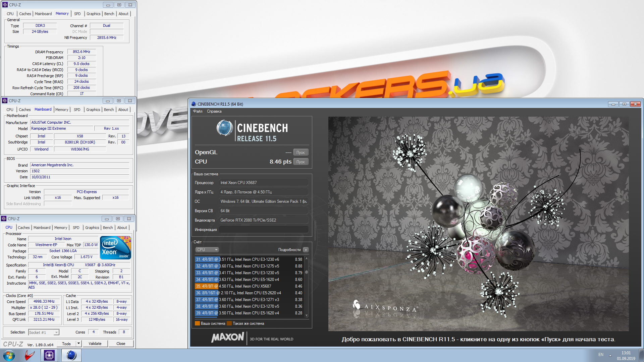Click the bottom CPU-Z window's title bar icon
Image resolution: width=644 pixels, height=362 pixels.
[4, 219]
